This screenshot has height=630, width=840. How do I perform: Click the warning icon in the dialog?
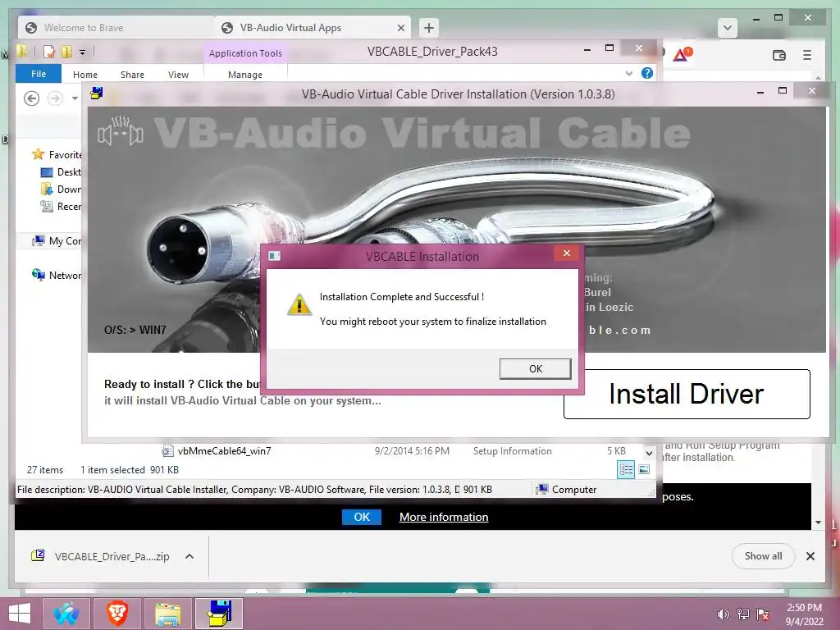coord(299,304)
